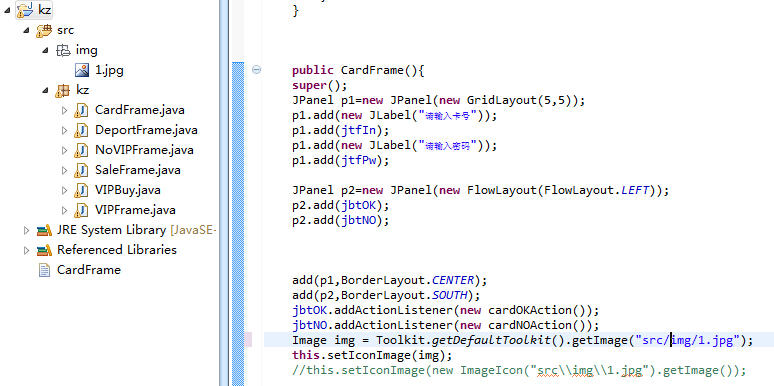
Task: Select SaleFrame.java in the tree
Action: pyautogui.click(x=138, y=170)
